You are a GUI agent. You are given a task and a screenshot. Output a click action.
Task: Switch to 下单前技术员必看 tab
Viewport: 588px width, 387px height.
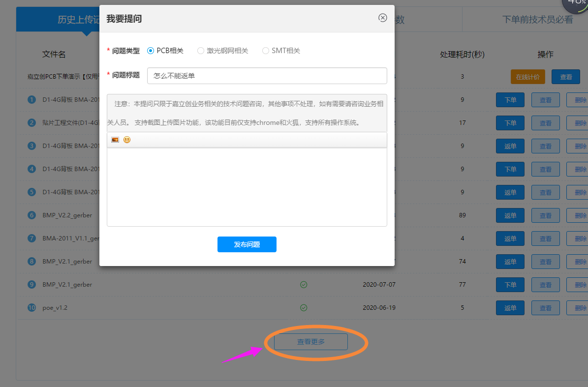[x=537, y=20]
